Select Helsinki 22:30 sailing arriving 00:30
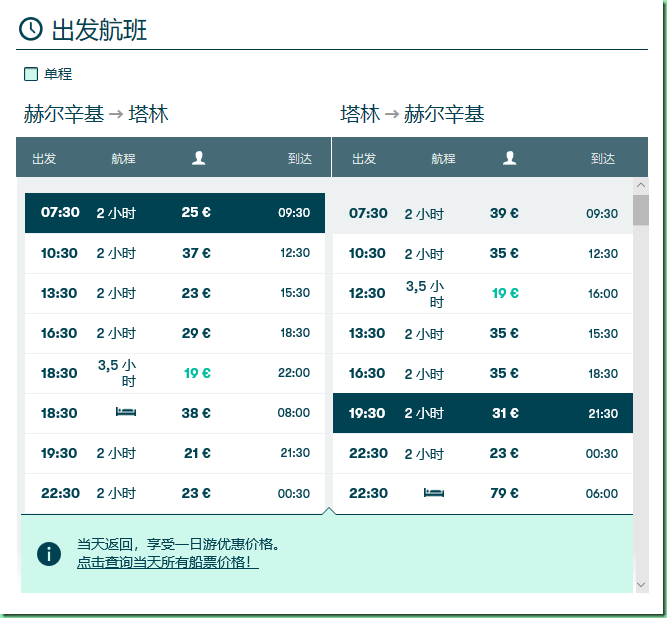 click(175, 493)
